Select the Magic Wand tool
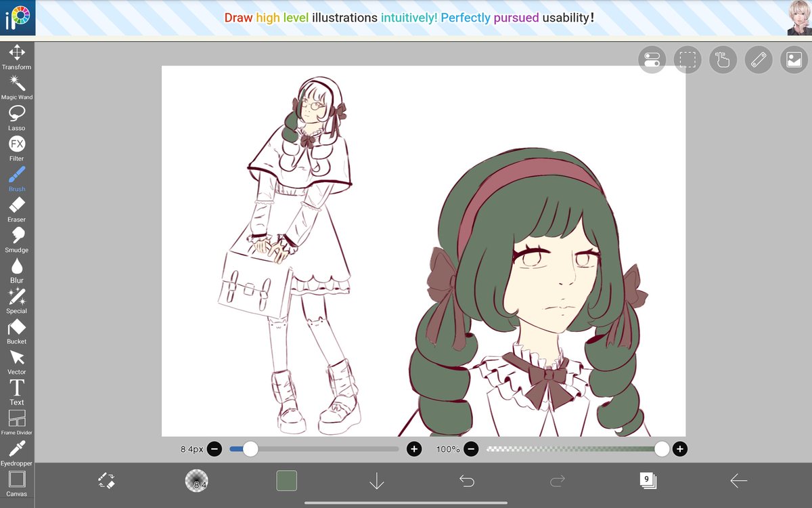This screenshot has width=812, height=508. point(16,87)
